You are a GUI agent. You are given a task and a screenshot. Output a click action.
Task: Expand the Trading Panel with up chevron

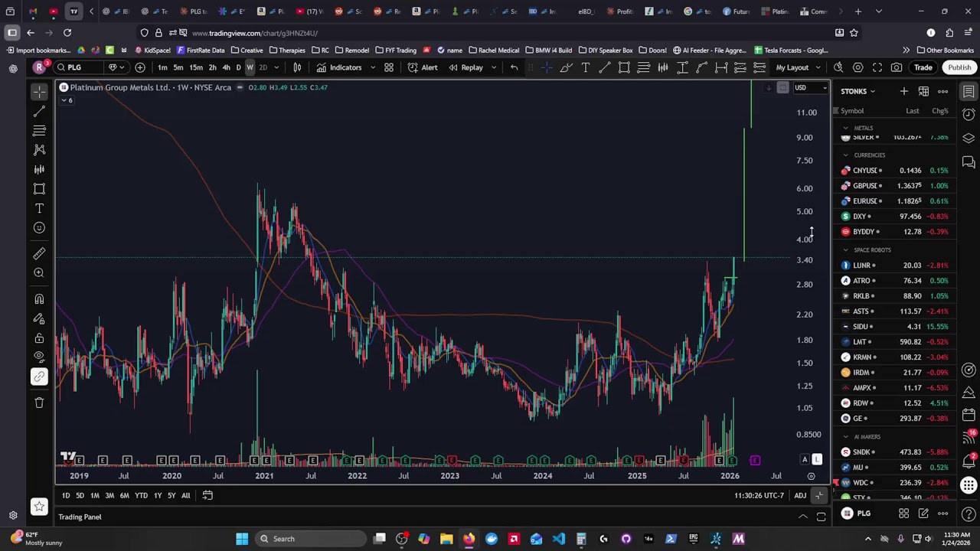[803, 517]
